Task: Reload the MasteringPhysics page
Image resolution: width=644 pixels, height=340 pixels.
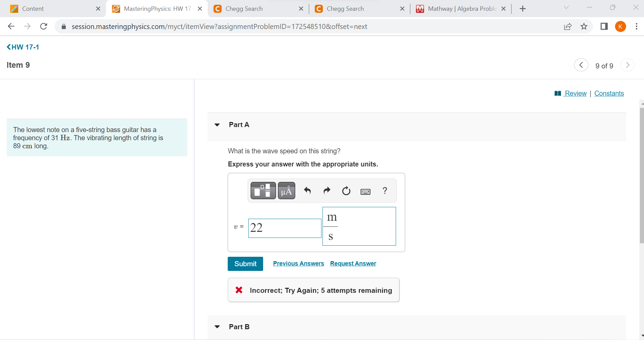Action: point(44,26)
